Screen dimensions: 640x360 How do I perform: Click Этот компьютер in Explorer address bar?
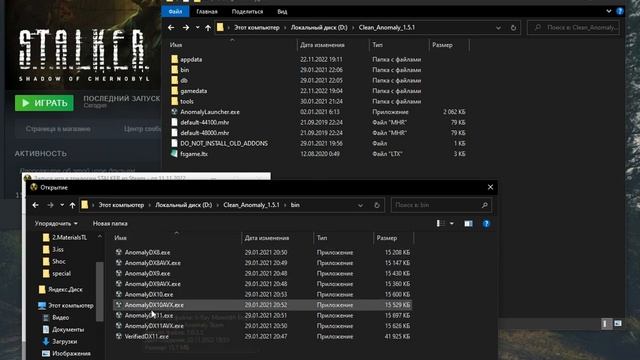256,27
